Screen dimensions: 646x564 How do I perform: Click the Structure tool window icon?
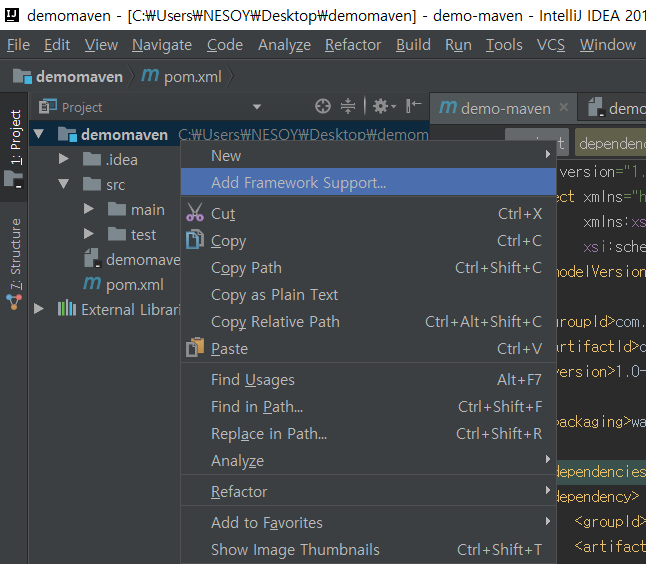tap(14, 302)
